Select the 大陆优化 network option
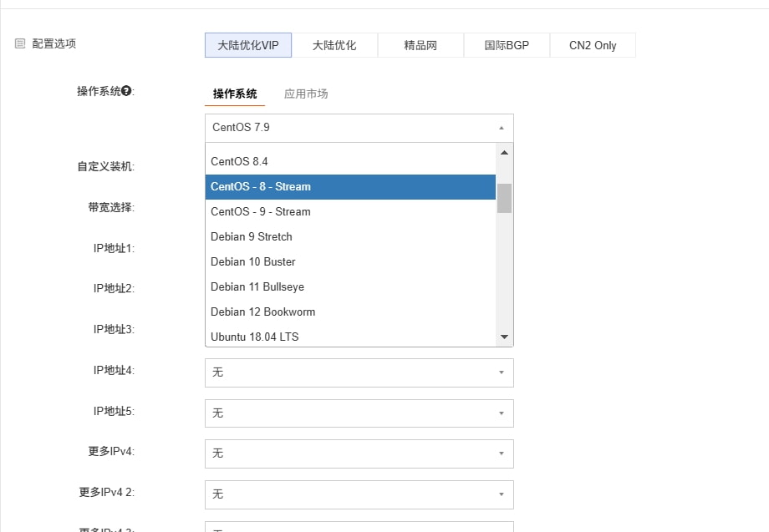 pos(334,45)
